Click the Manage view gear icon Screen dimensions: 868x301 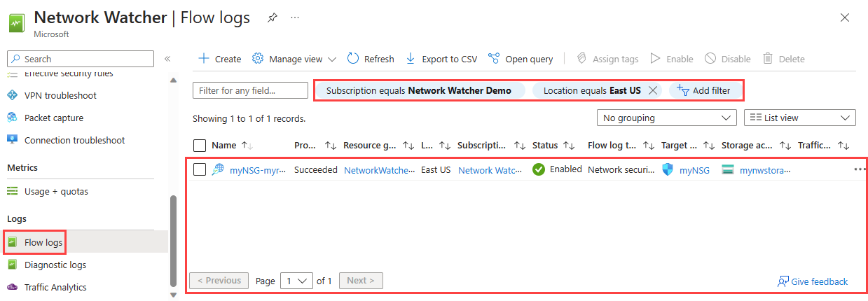point(258,59)
